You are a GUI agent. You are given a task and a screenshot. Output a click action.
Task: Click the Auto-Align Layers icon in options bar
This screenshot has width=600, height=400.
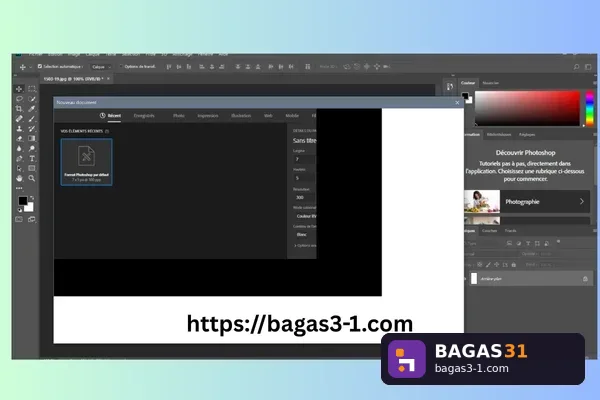[x=307, y=67]
